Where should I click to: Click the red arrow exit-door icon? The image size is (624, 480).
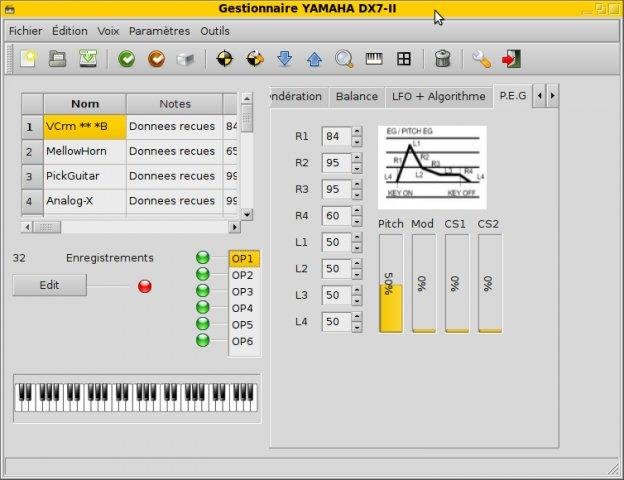point(512,59)
